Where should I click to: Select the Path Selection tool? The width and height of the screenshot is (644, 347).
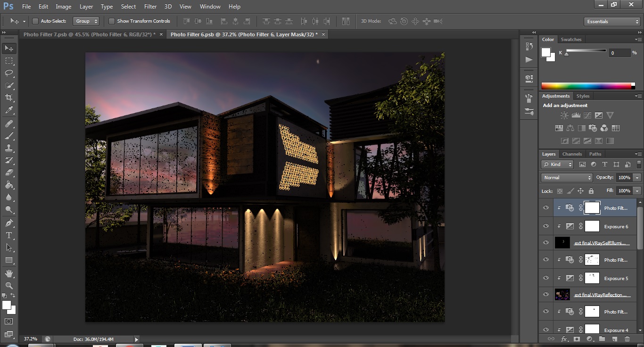(x=9, y=248)
